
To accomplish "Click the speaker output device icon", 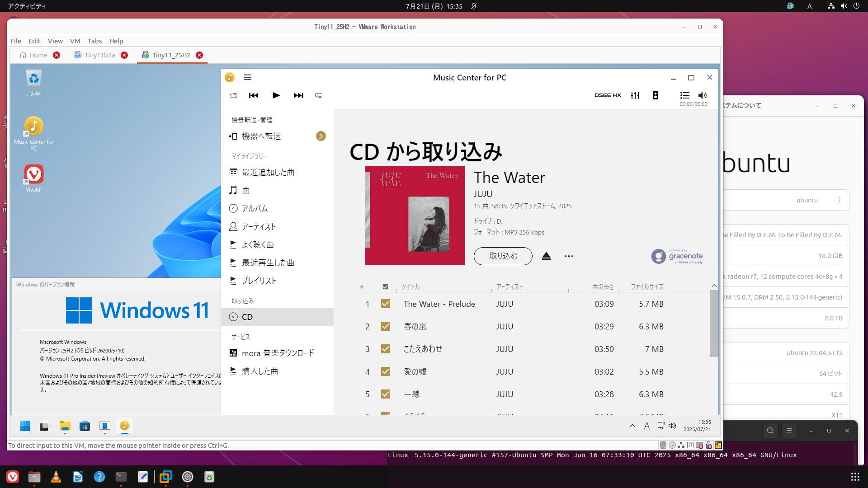I will 656,95.
